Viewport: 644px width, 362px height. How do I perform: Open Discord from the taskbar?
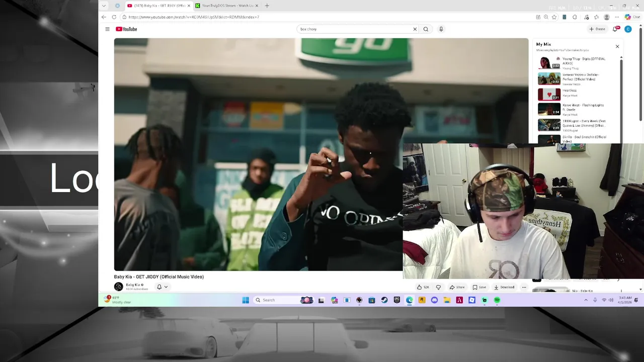click(x=434, y=300)
